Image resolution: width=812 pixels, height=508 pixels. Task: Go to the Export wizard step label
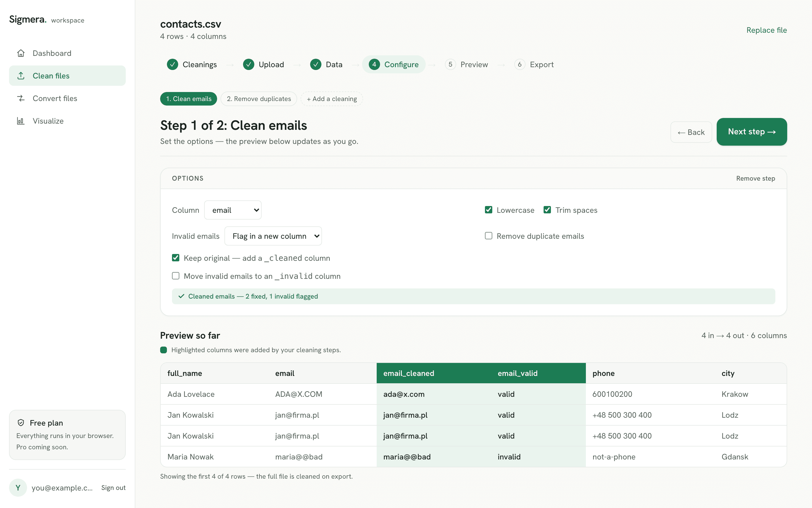click(542, 64)
